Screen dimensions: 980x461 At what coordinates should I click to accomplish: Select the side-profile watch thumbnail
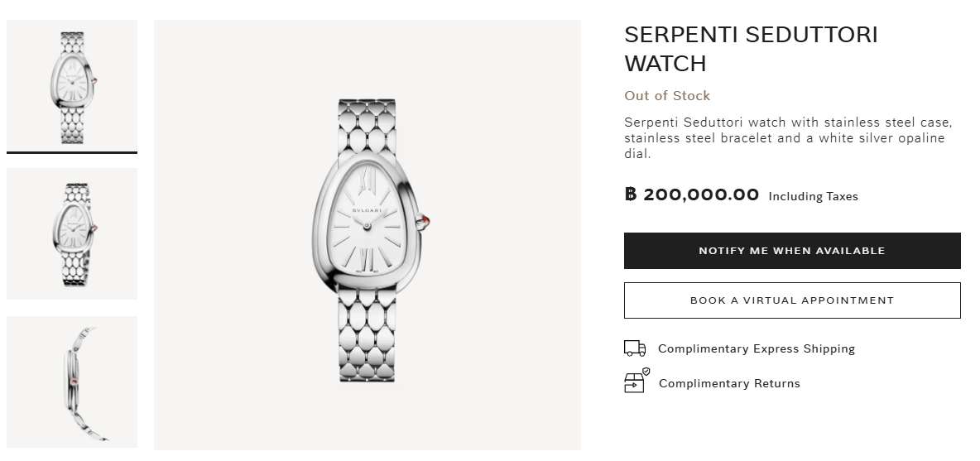(x=72, y=382)
